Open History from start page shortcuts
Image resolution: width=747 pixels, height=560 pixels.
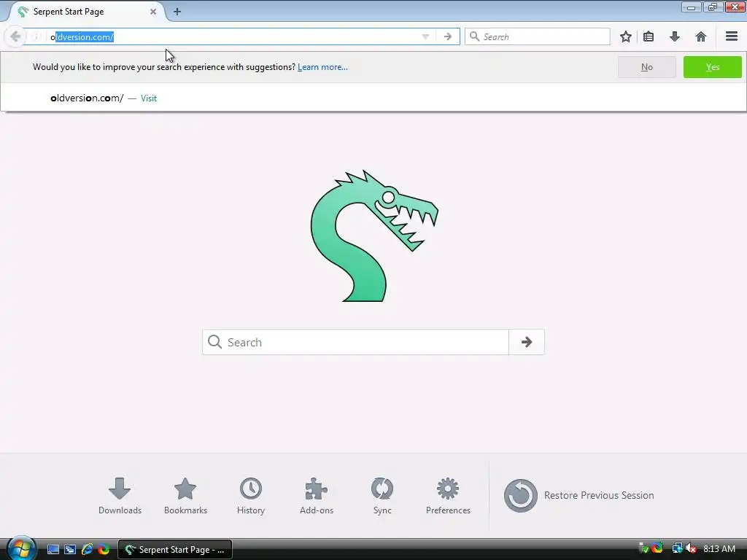coord(251,496)
